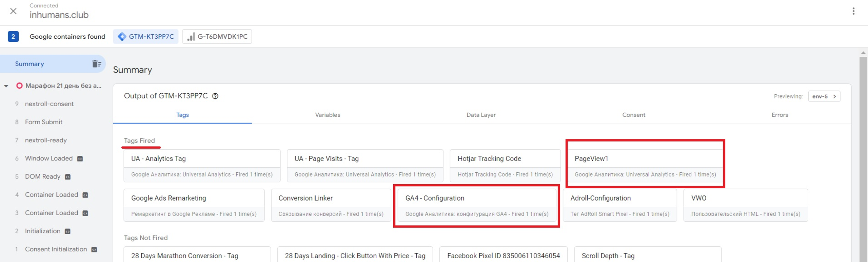
Task: Select the G-T6DMVDK1PC analytics container chip
Action: coord(217,36)
